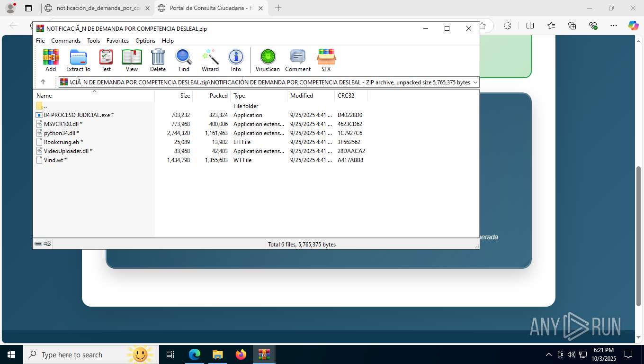Screen dimensions: 644x364
Task: Click the Add toolbar icon in WinRAR
Action: (x=51, y=61)
